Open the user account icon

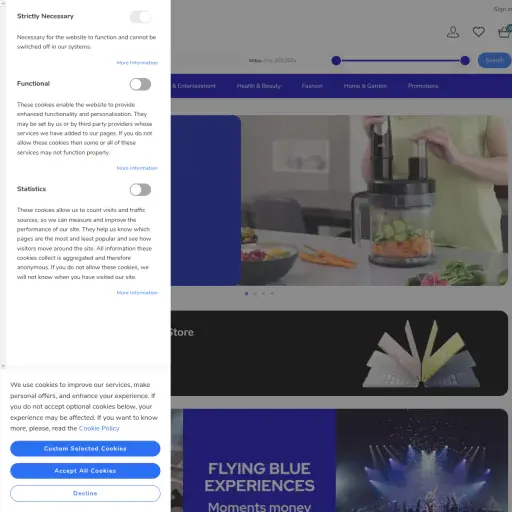click(x=453, y=32)
